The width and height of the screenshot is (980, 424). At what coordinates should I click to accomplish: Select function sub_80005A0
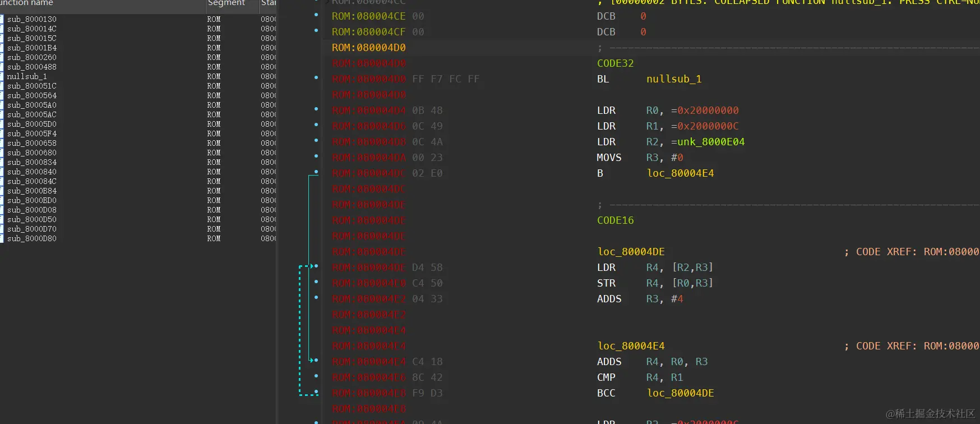point(32,105)
